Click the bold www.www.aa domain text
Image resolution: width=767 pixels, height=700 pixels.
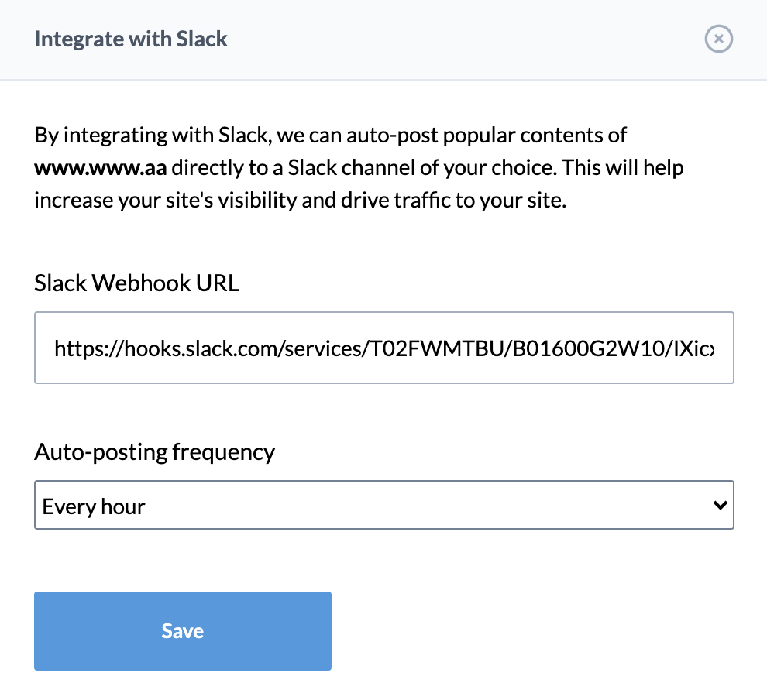click(x=100, y=168)
